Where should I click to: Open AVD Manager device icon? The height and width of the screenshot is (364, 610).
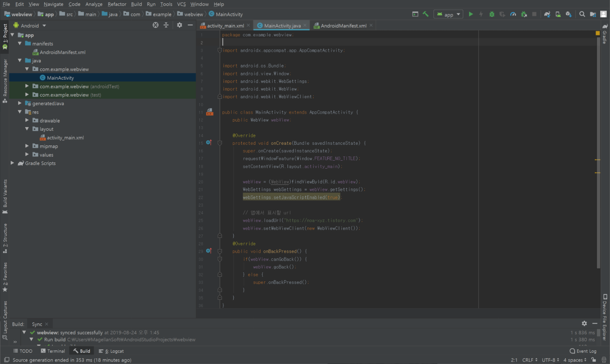pyautogui.click(x=558, y=14)
